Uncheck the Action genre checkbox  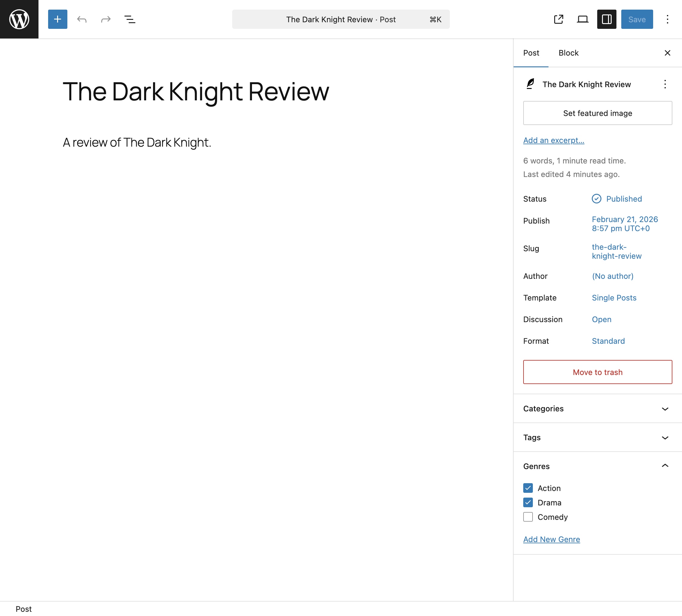click(x=528, y=488)
